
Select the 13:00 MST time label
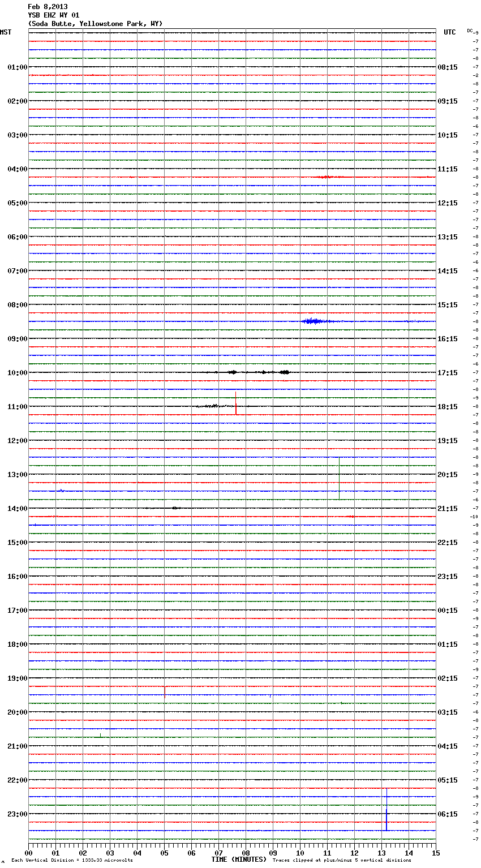(18, 475)
